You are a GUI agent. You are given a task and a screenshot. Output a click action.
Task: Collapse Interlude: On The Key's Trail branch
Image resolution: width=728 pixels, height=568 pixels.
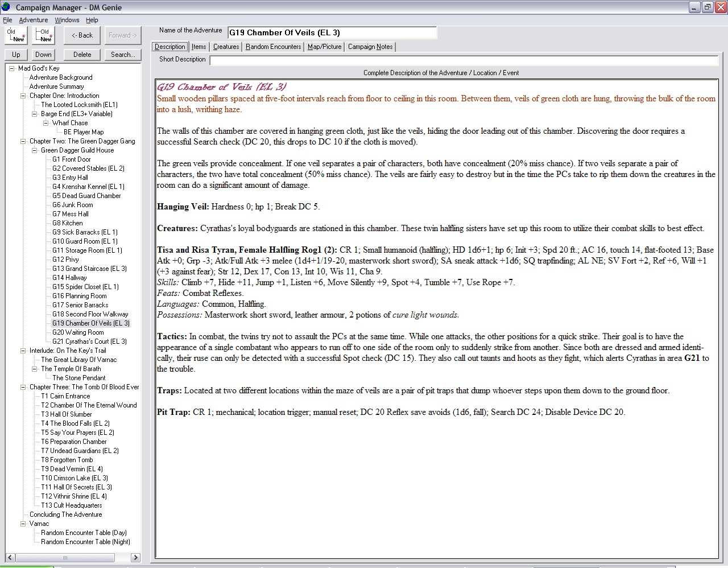click(x=23, y=351)
